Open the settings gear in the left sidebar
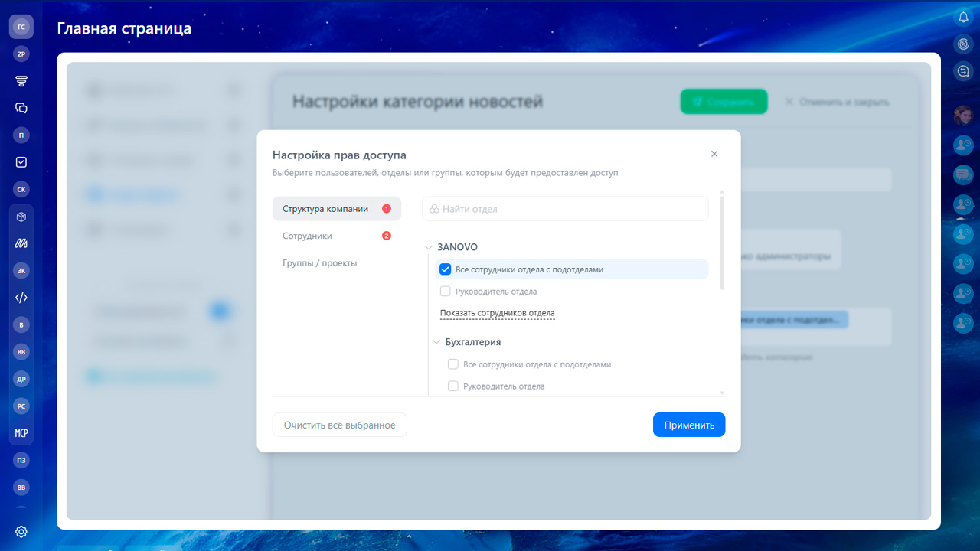 coord(21,532)
